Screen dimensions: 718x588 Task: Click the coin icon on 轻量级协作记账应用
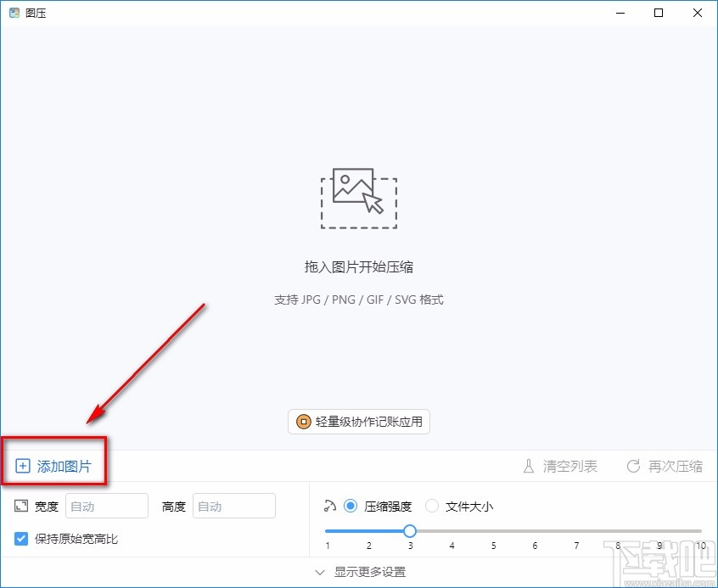[305, 422]
